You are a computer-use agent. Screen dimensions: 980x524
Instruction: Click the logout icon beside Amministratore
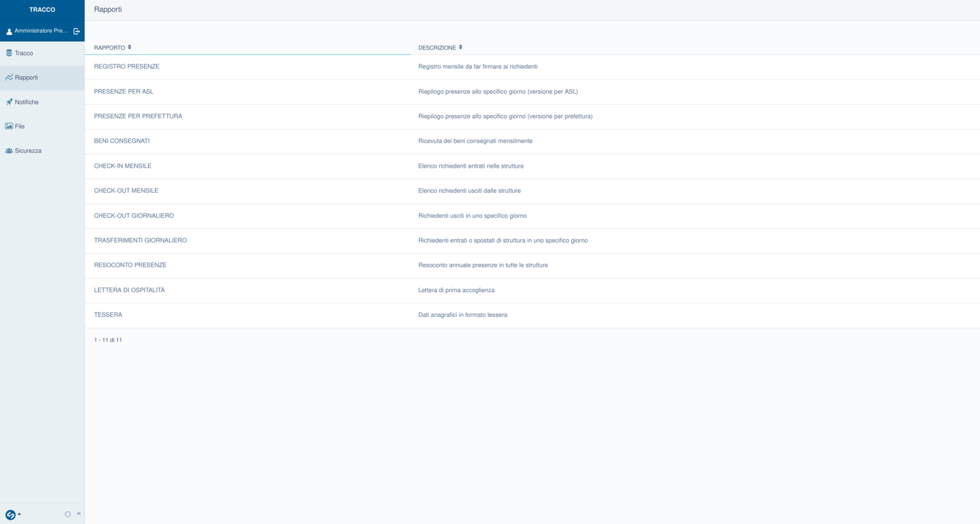77,31
